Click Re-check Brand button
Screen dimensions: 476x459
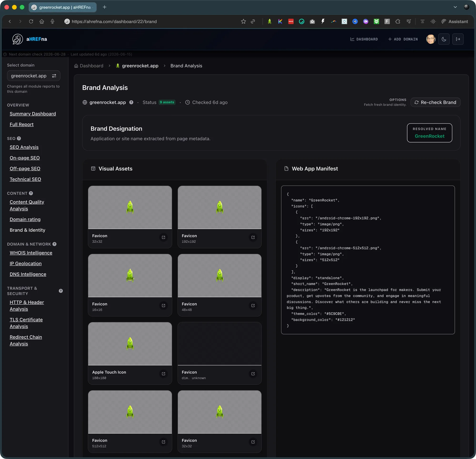click(x=435, y=102)
